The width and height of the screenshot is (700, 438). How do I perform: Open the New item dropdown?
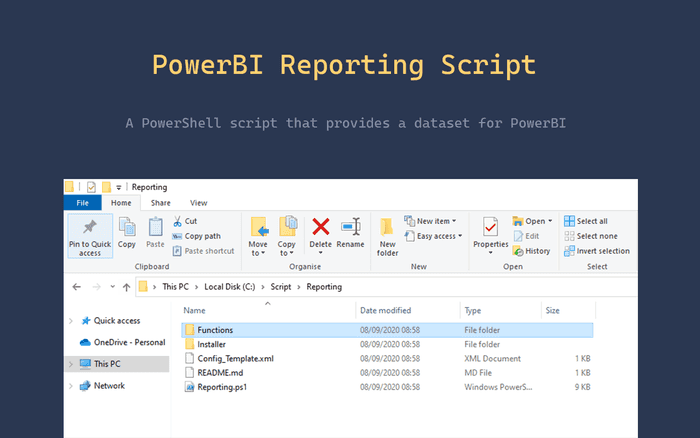pyautogui.click(x=430, y=221)
